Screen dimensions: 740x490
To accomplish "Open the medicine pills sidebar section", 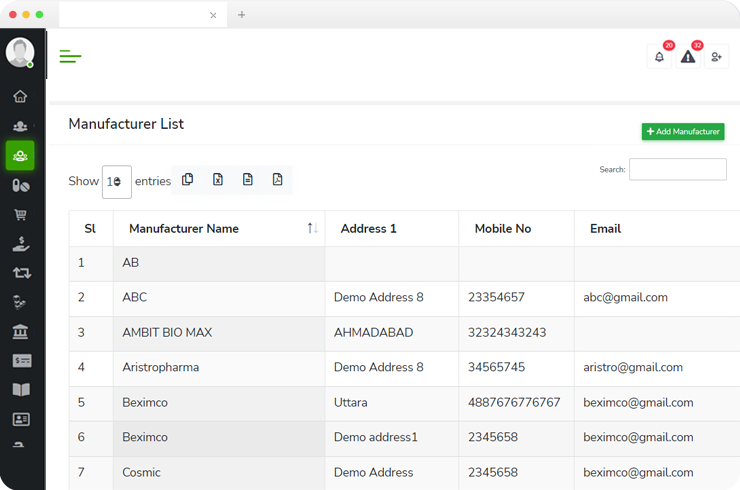I will [20, 185].
